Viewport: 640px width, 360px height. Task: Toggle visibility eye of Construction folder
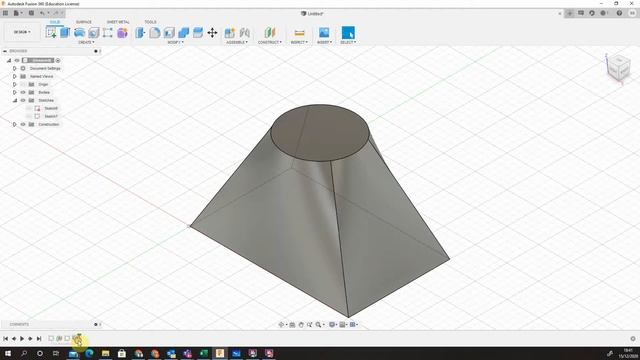[x=23, y=124]
